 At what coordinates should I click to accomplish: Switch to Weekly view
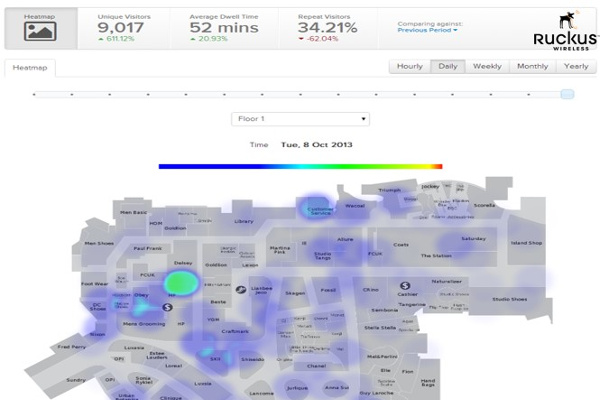pyautogui.click(x=487, y=66)
